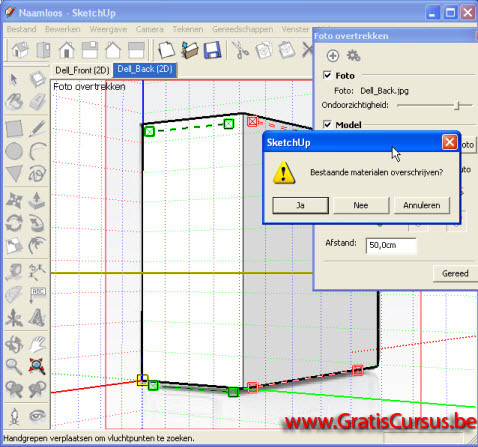Activate the Text label tool

(37, 295)
